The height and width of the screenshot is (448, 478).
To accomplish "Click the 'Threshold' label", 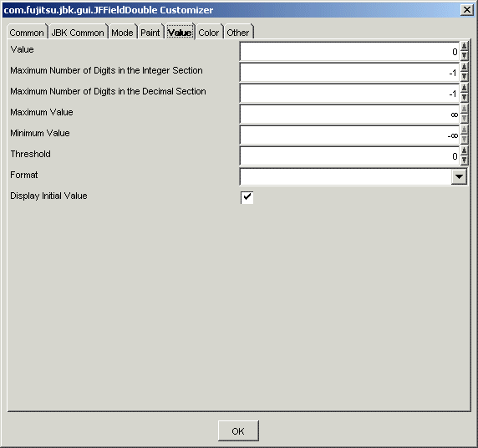I will (x=30, y=154).
